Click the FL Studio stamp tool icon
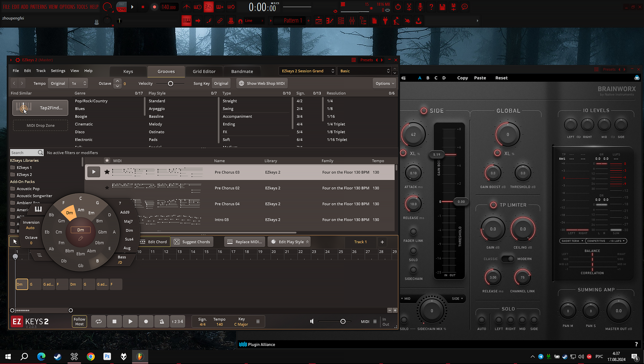 pyautogui.click(x=231, y=21)
